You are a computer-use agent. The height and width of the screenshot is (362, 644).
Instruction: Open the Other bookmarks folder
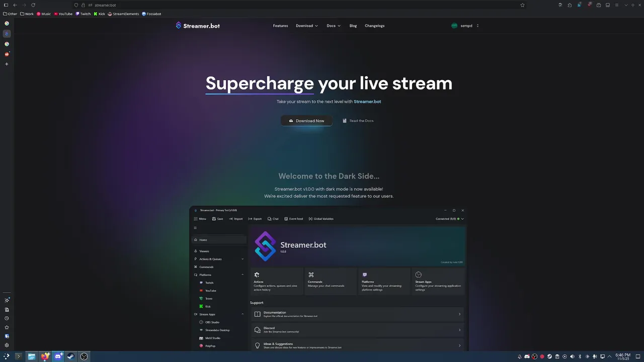[10, 14]
